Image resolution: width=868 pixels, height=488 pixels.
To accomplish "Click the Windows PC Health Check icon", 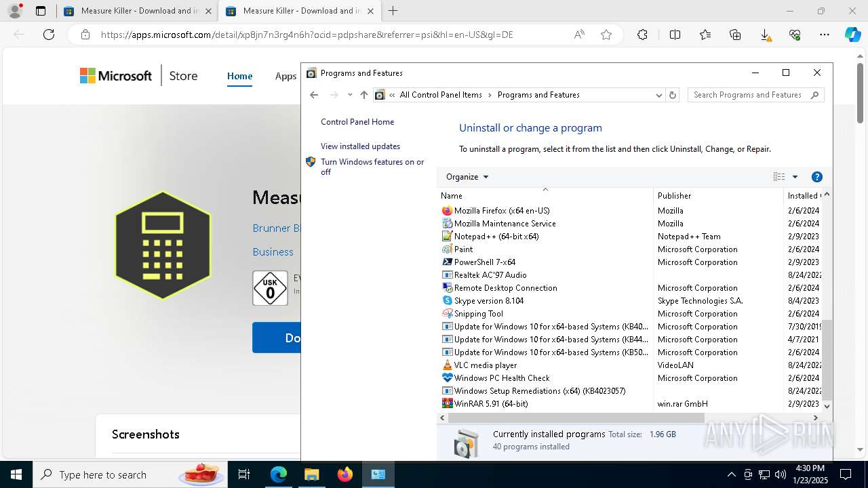I will (447, 378).
